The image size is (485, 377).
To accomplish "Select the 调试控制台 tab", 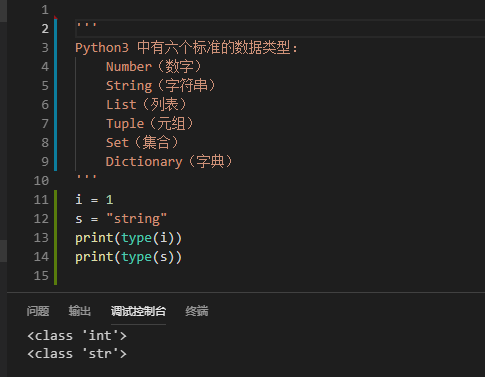I will pos(138,311).
